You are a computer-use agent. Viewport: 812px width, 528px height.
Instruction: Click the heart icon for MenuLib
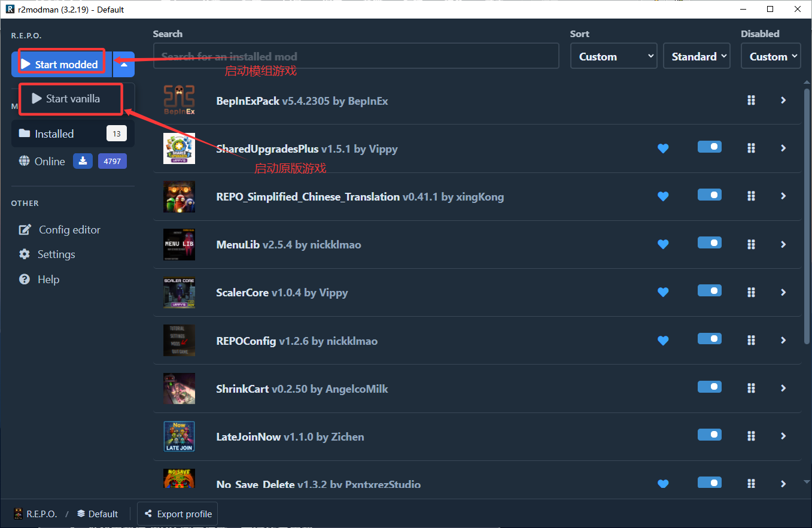tap(662, 244)
